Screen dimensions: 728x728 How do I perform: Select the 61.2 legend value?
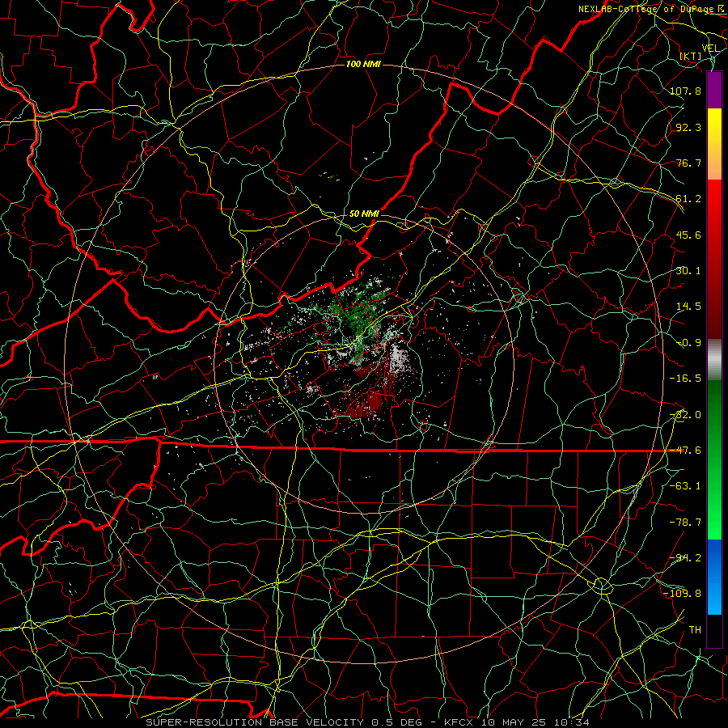click(x=688, y=199)
